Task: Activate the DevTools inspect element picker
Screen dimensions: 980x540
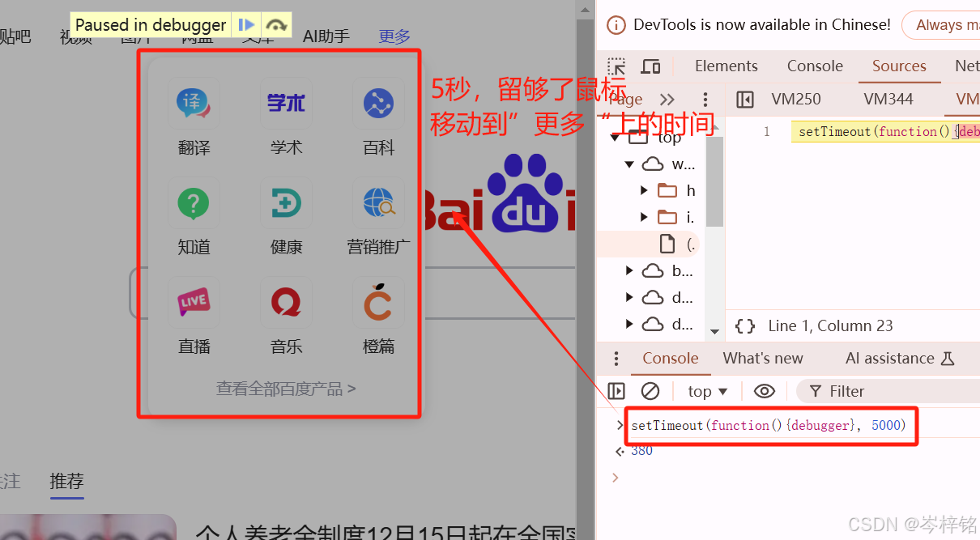Action: click(617, 66)
